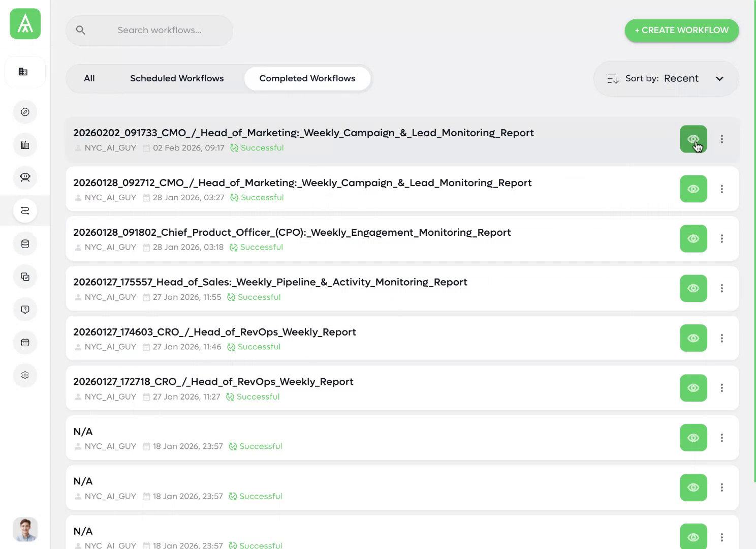Open the 20260127_174603 RevOps Weekly Report title
Image resolution: width=756 pixels, height=549 pixels.
[214, 332]
